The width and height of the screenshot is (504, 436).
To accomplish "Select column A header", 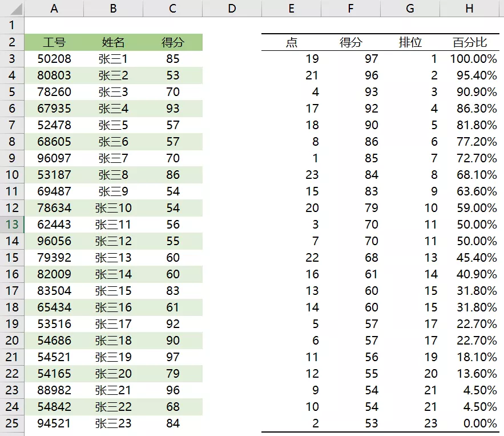I will pos(54,9).
